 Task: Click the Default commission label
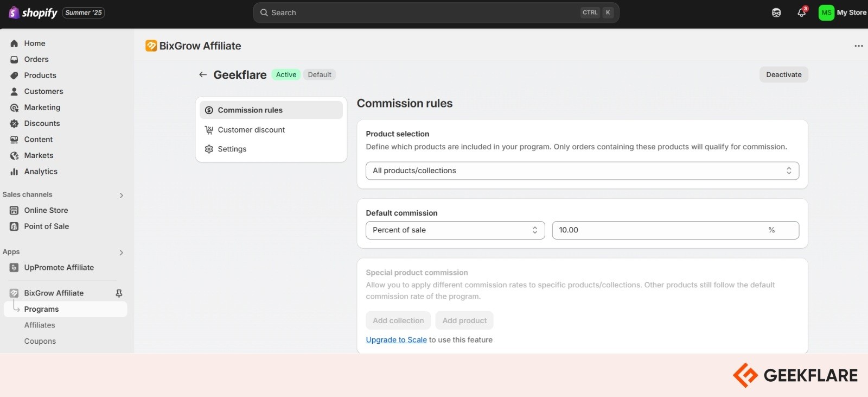(401, 213)
